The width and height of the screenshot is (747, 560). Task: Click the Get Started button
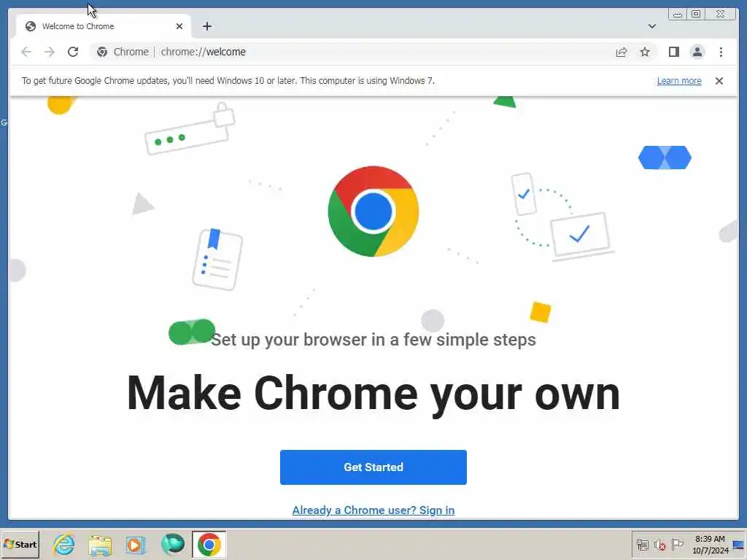(x=373, y=467)
